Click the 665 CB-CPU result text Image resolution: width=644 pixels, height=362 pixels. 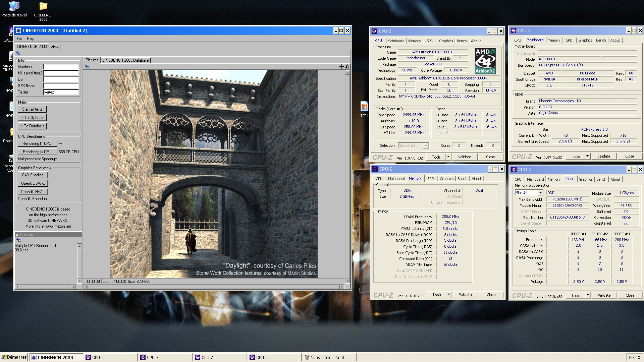click(68, 152)
